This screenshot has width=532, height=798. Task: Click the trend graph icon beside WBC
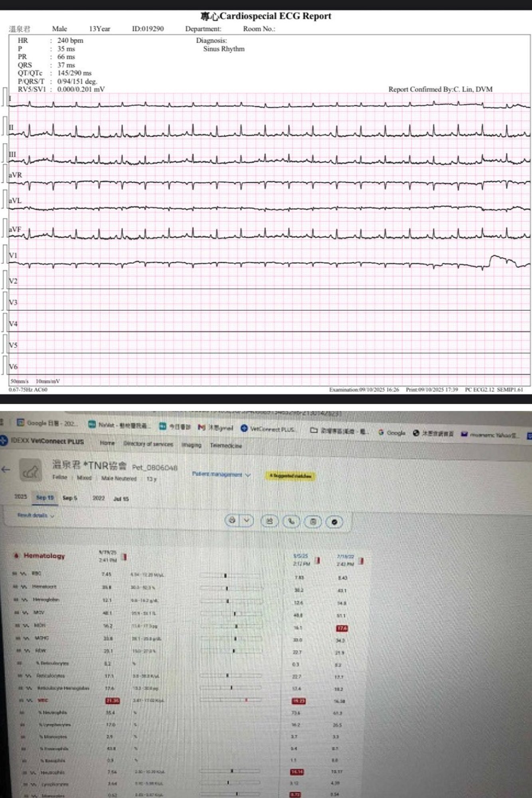point(29,700)
